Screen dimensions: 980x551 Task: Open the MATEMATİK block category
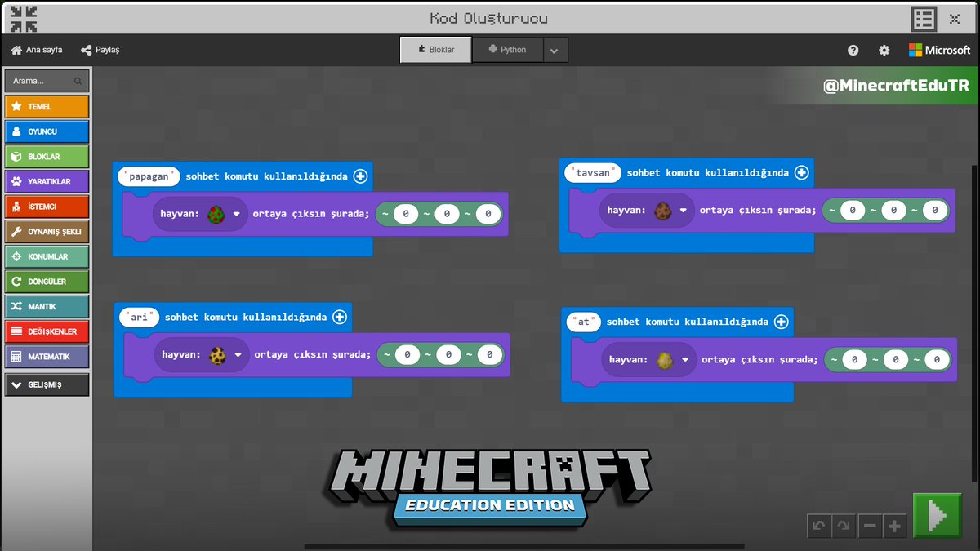pos(47,357)
